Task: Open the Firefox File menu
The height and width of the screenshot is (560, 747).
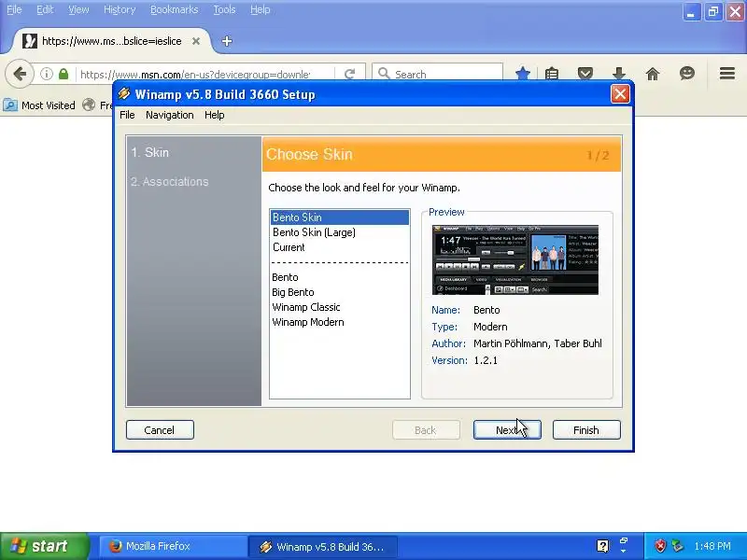Action: (14, 9)
